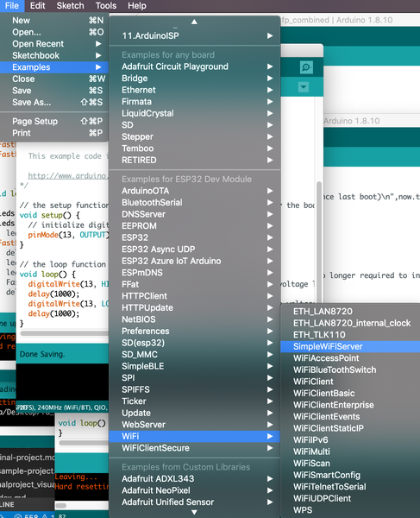Open Adafruit ADXL343 examples submenu
The width and height of the screenshot is (420, 518).
(x=194, y=478)
